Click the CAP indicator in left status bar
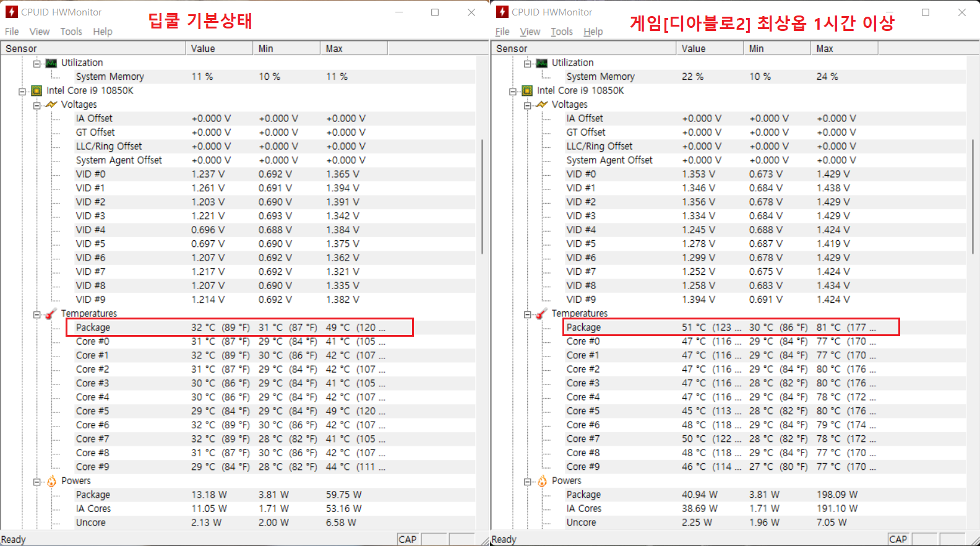The height and width of the screenshot is (546, 980). click(408, 539)
